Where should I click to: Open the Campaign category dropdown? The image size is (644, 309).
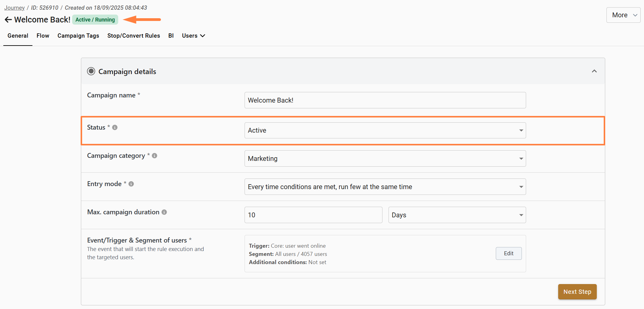(385, 159)
